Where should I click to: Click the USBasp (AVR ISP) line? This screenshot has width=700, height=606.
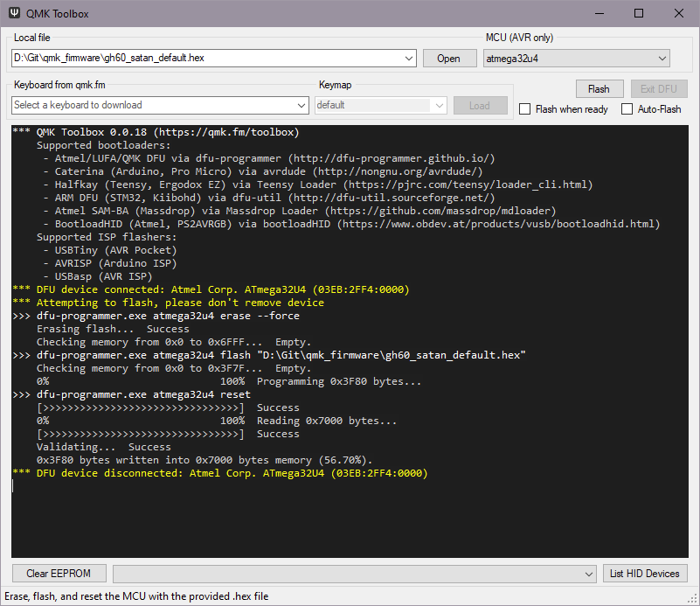pos(98,276)
